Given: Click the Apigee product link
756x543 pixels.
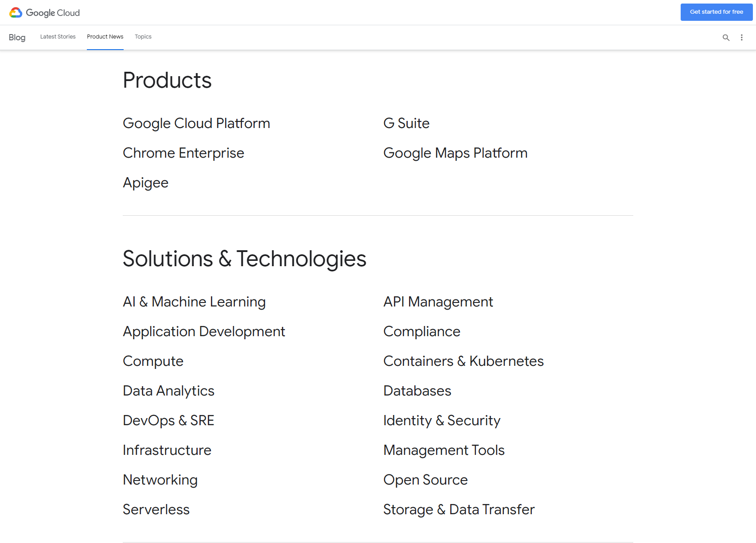Looking at the screenshot, I should tap(145, 182).
